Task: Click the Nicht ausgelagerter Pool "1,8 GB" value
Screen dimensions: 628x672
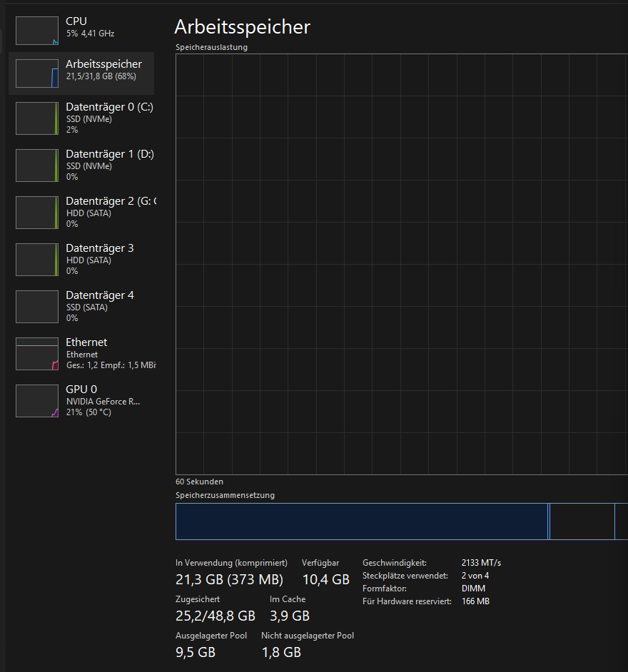Action: [282, 652]
